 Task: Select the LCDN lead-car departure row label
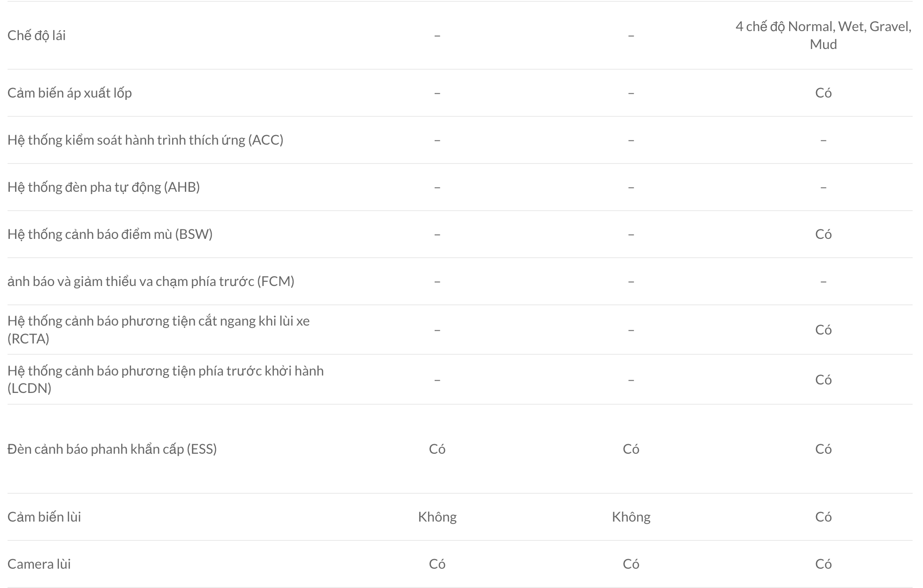165,379
